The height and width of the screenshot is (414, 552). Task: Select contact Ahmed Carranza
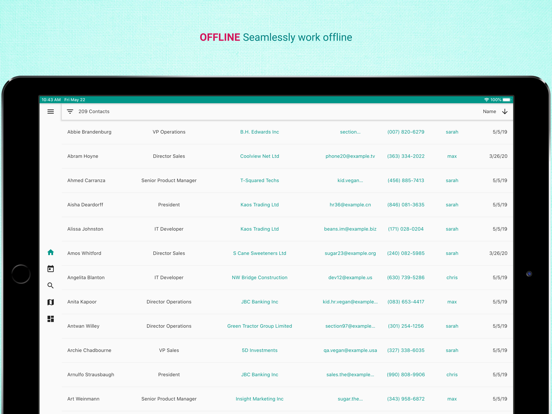click(86, 181)
